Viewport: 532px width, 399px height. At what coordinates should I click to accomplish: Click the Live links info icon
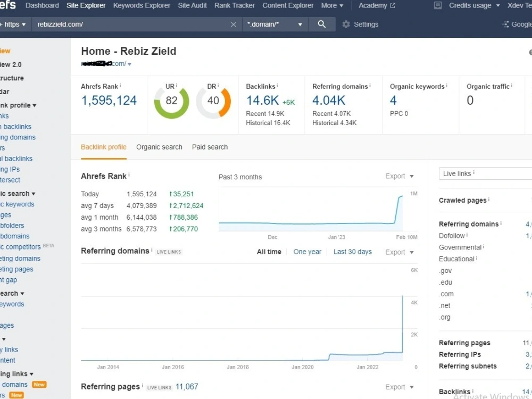473,172
